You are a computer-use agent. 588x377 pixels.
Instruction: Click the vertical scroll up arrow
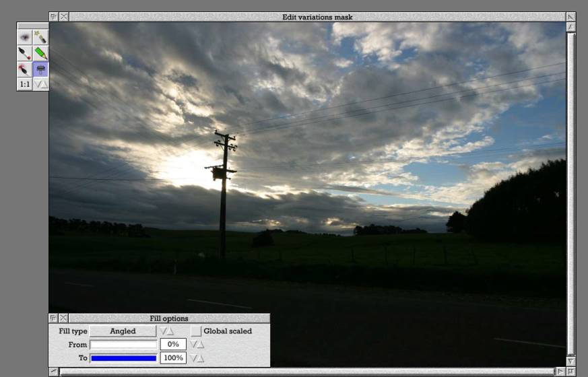(570, 28)
